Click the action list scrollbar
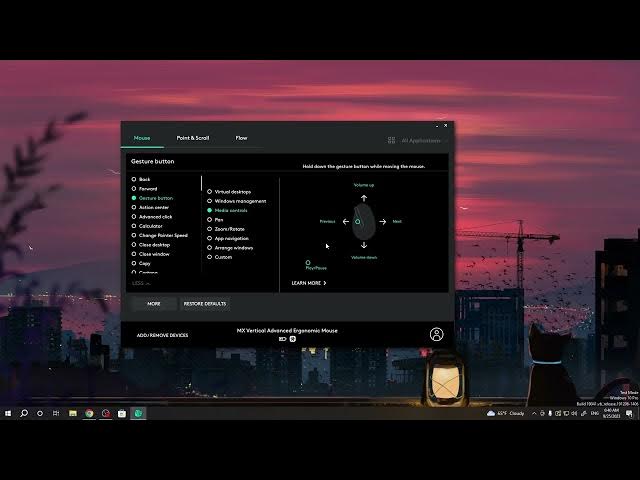 (x=201, y=183)
